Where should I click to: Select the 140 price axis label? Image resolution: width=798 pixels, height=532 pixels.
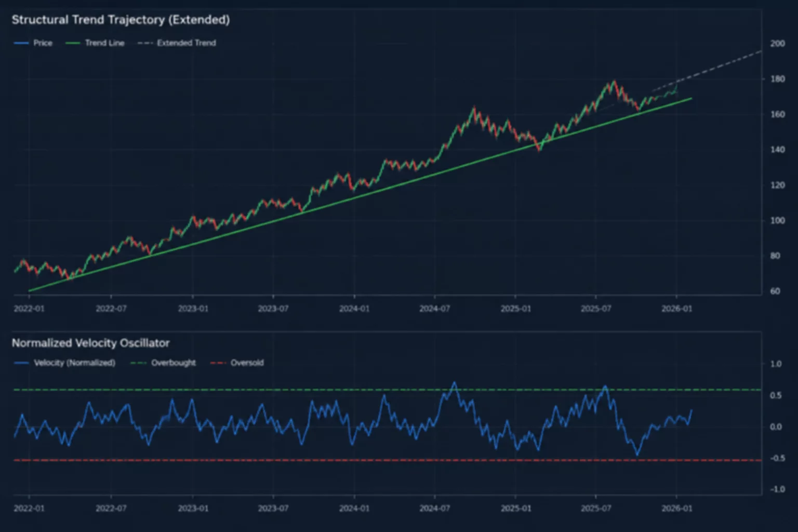[777, 150]
